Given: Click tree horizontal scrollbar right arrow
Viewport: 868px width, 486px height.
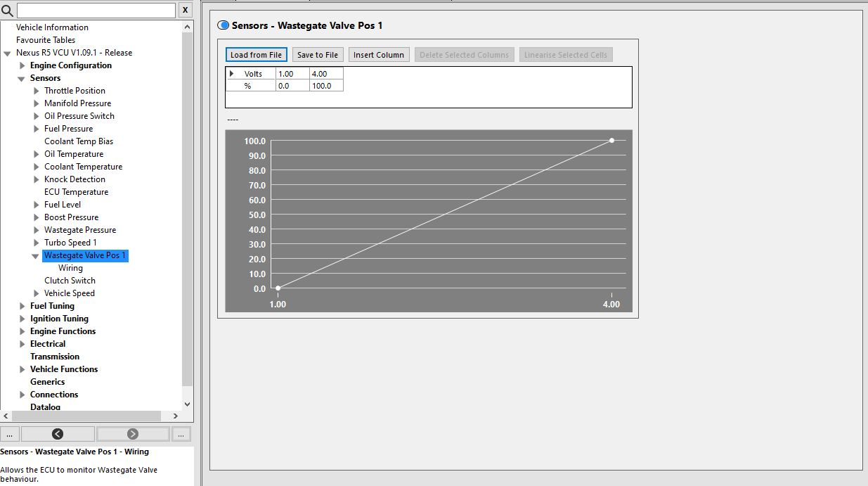Looking at the screenshot, I should (176, 416).
